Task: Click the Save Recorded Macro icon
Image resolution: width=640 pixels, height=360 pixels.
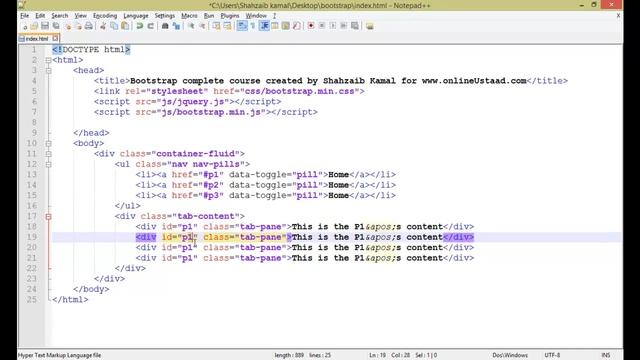Action: click(355, 26)
